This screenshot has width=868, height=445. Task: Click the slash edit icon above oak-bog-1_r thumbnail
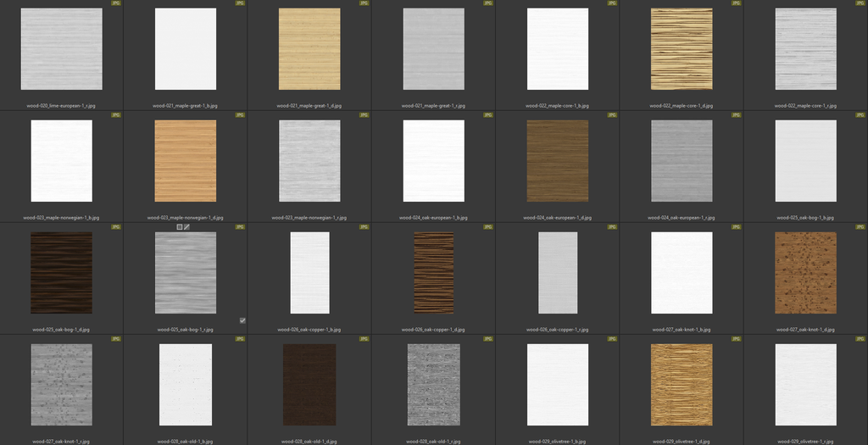pyautogui.click(x=186, y=227)
